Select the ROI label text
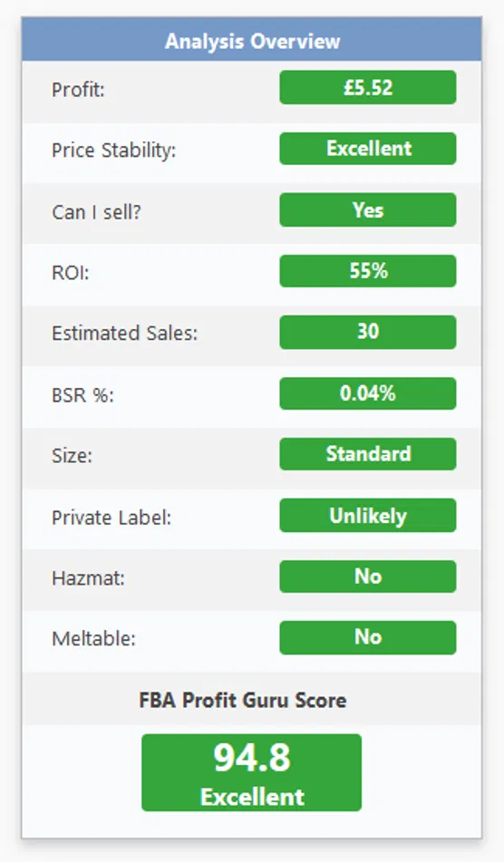The image size is (504, 862). pos(71,273)
